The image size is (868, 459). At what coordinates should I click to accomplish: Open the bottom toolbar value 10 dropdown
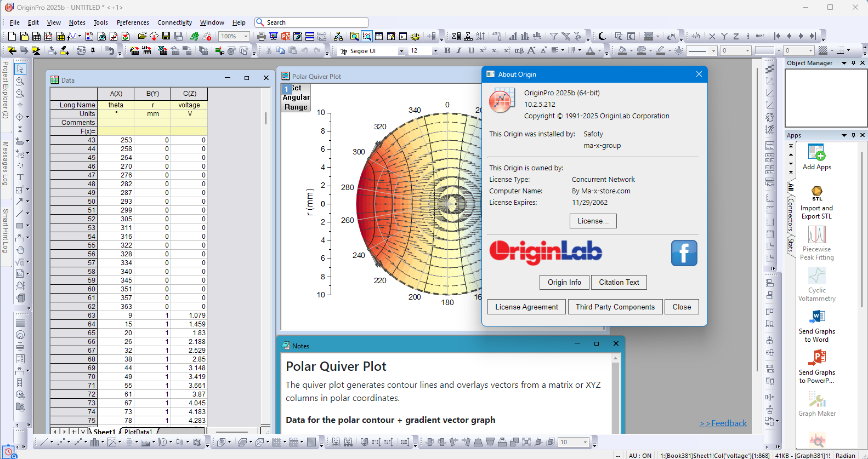click(586, 442)
